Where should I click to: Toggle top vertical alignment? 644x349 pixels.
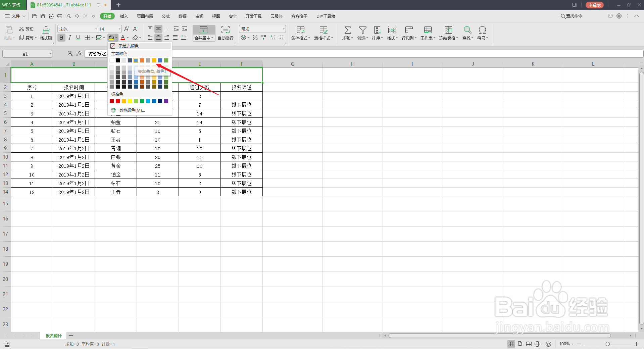pos(150,29)
